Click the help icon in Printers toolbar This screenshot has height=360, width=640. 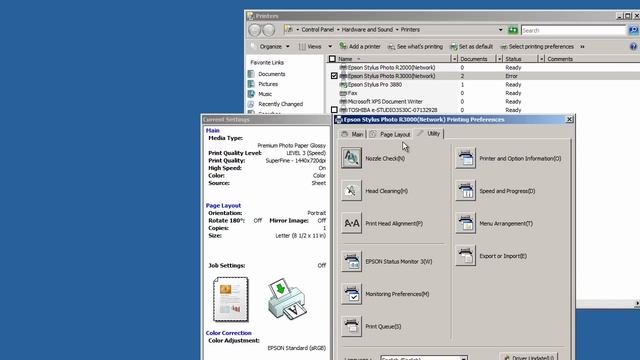pyautogui.click(x=633, y=47)
